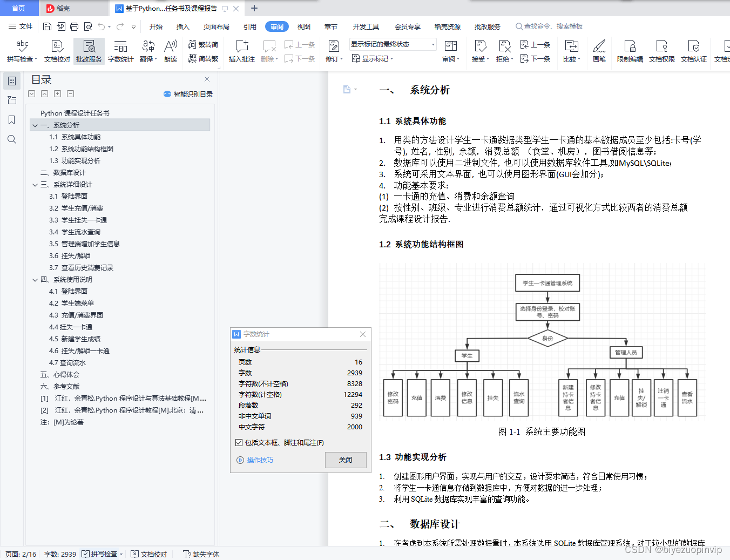Image resolution: width=730 pixels, height=560 pixels.
Task: Click the undo arrow icon
Action: pos(102,26)
